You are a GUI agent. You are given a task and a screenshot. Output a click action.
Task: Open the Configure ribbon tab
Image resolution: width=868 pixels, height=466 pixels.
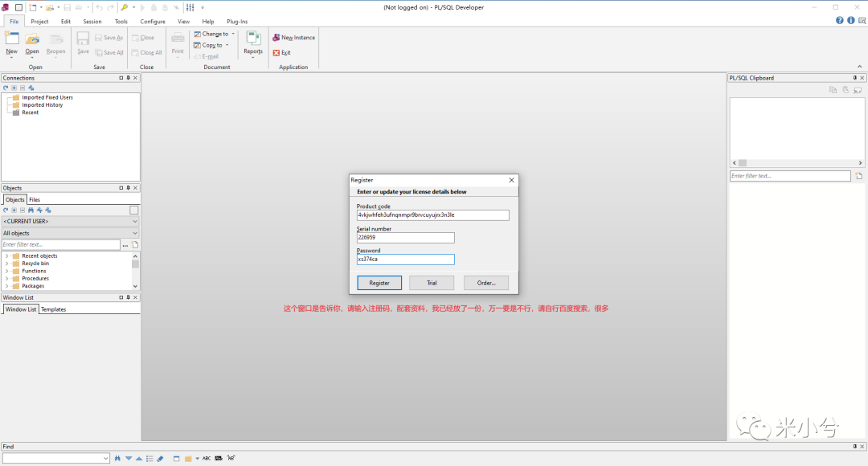[x=153, y=22]
